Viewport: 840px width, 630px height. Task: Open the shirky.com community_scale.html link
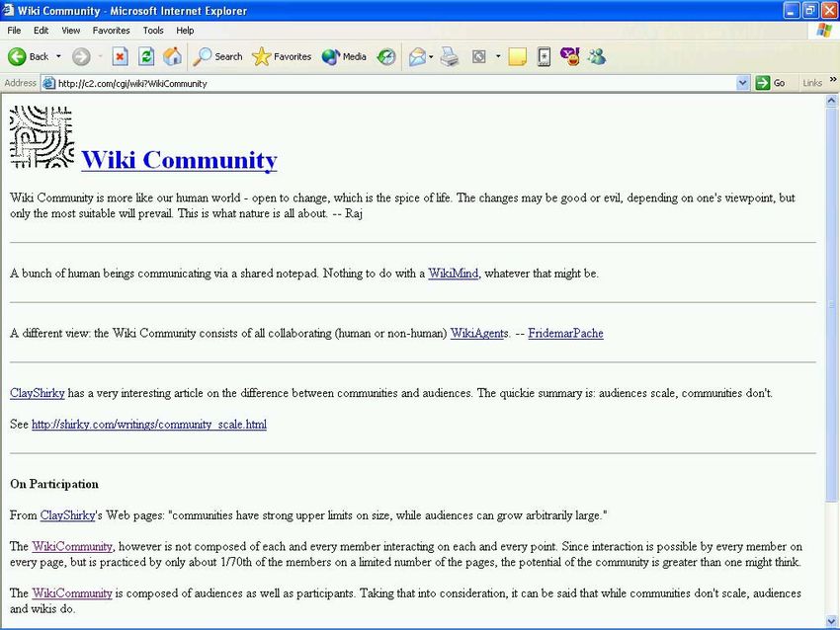tap(149, 424)
